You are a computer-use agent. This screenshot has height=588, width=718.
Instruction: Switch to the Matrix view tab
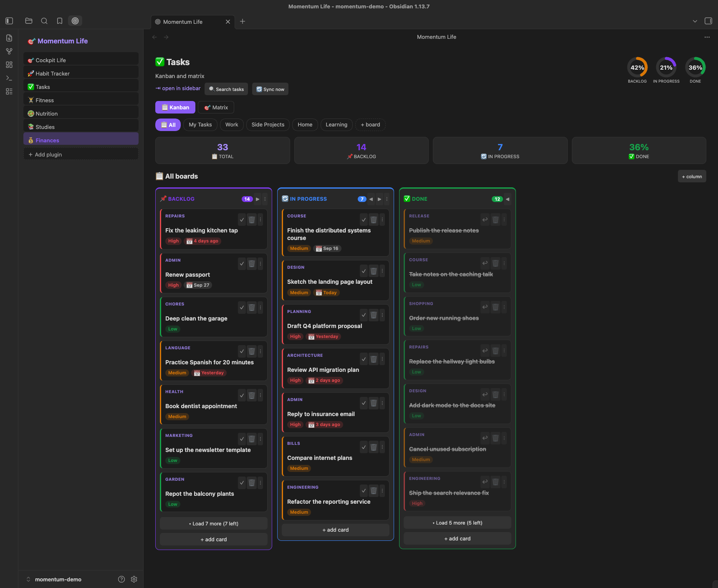pos(216,107)
